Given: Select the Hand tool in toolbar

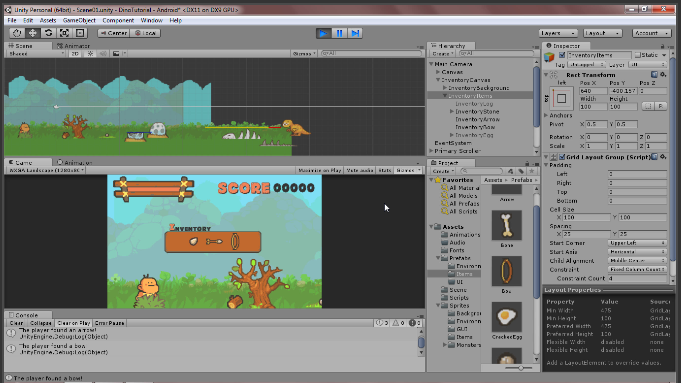Looking at the screenshot, I should click(17, 33).
